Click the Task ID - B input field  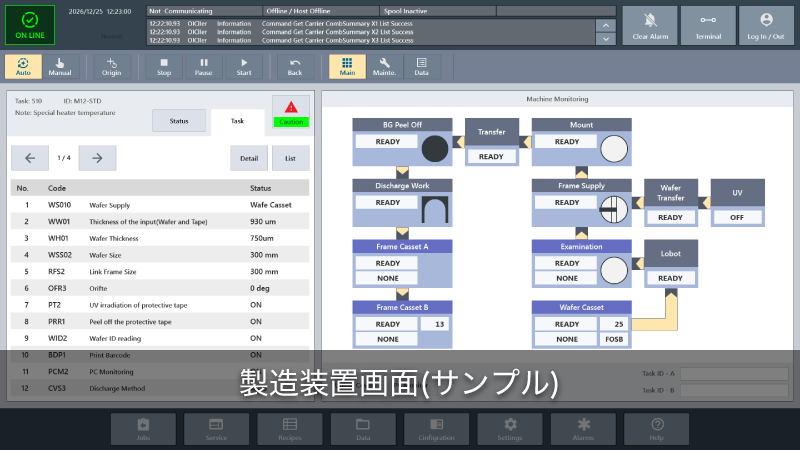tap(734, 390)
